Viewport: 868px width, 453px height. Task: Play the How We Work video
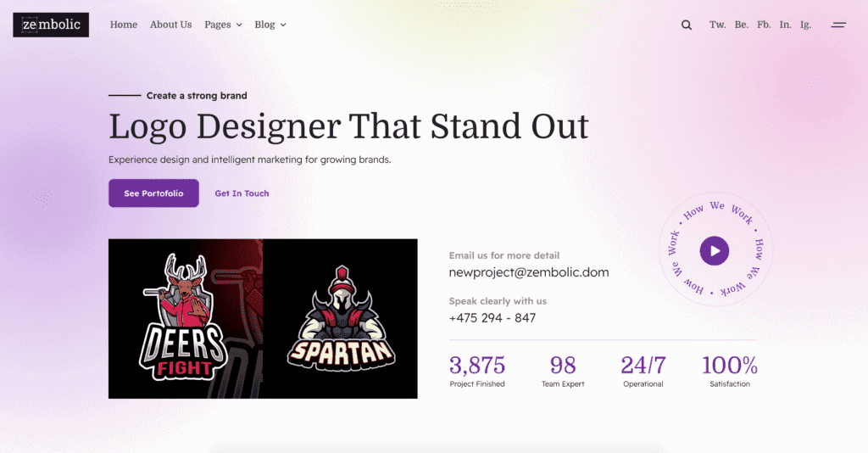coord(714,251)
